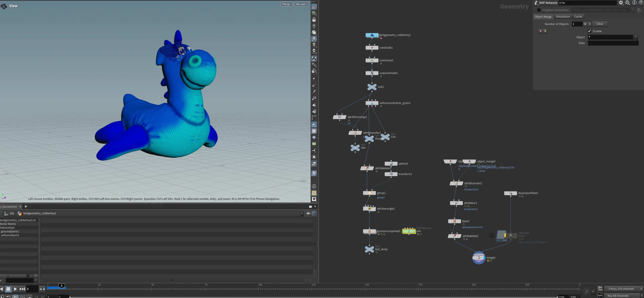Image resolution: width=644 pixels, height=298 pixels.
Task: Click the play forward button
Action: coord(15,289)
